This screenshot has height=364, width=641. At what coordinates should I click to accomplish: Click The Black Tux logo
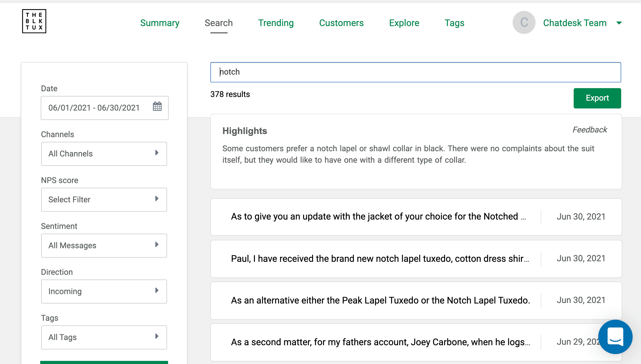pos(34,21)
